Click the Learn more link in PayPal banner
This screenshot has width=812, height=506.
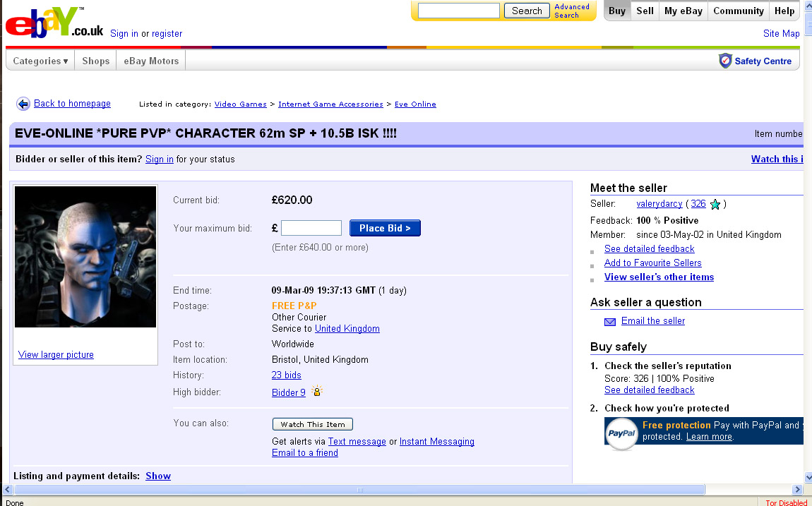(x=709, y=437)
